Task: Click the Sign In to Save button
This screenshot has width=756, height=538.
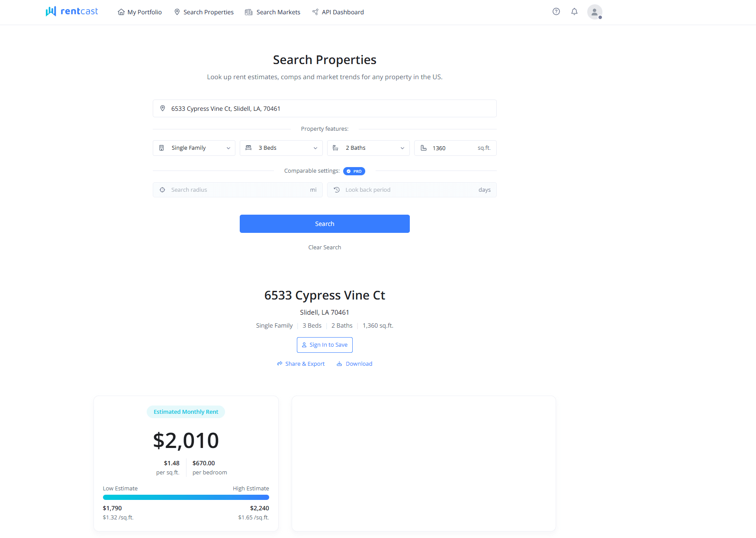Action: (x=325, y=345)
